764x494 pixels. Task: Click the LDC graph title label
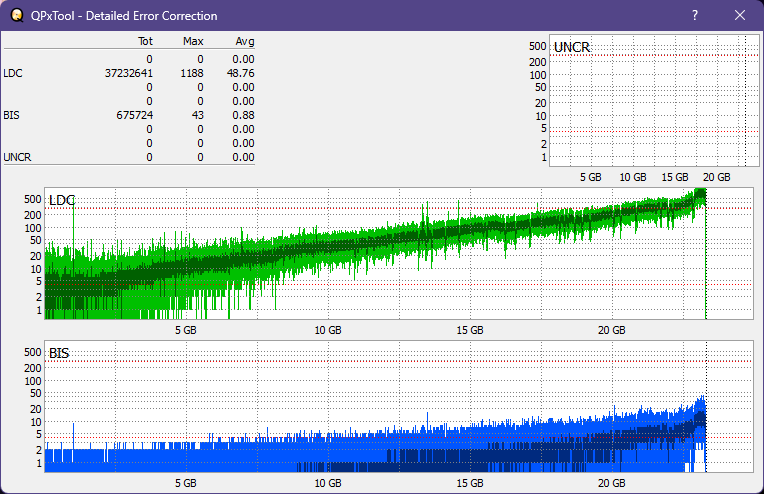pyautogui.click(x=62, y=200)
